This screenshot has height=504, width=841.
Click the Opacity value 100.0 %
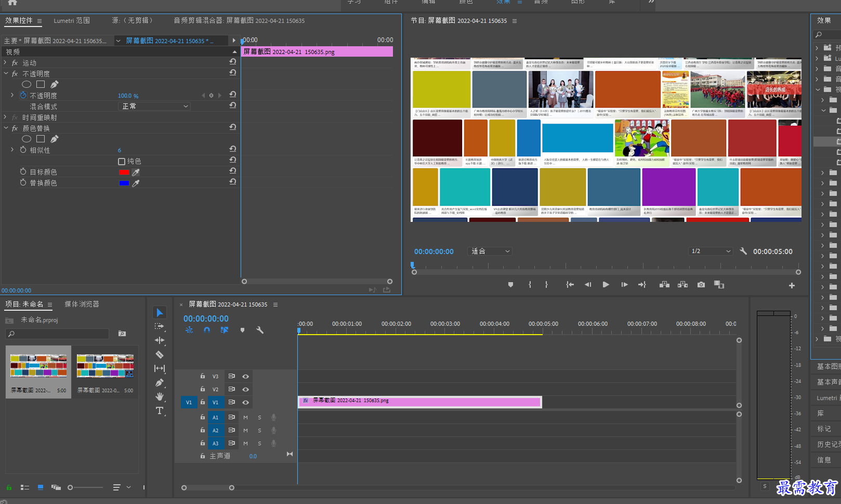click(128, 96)
